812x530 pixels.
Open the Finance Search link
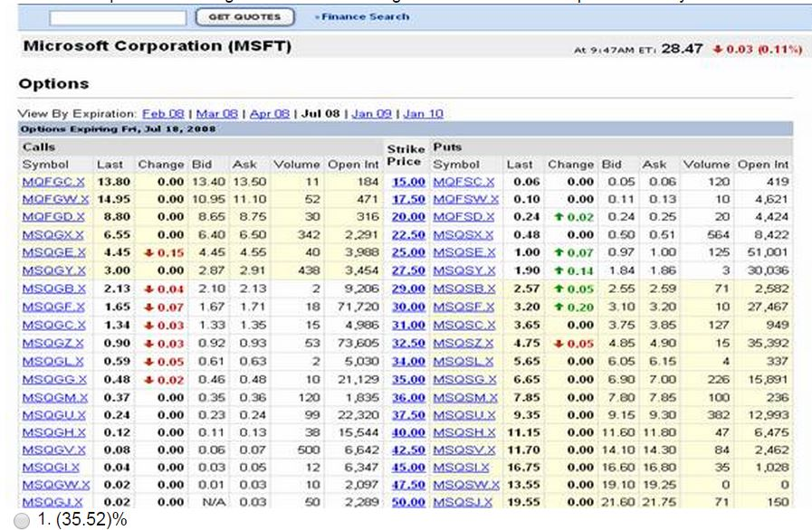coord(365,16)
